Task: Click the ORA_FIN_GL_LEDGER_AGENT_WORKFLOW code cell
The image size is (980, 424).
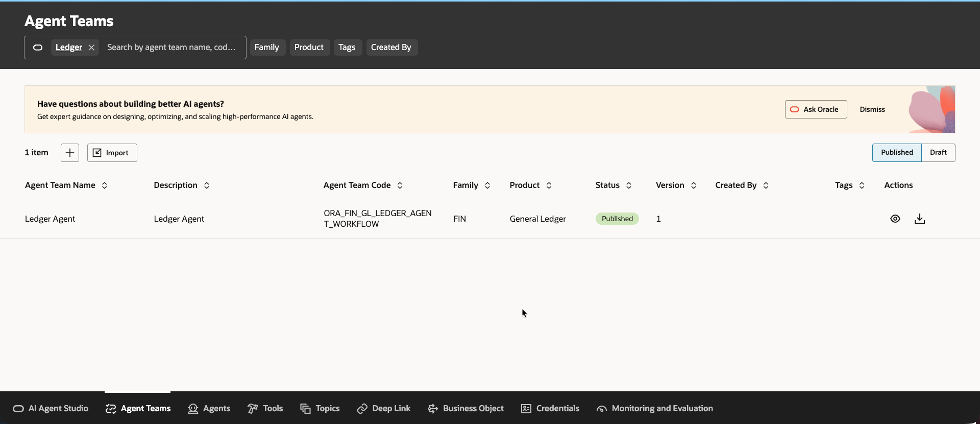Action: pos(378,219)
